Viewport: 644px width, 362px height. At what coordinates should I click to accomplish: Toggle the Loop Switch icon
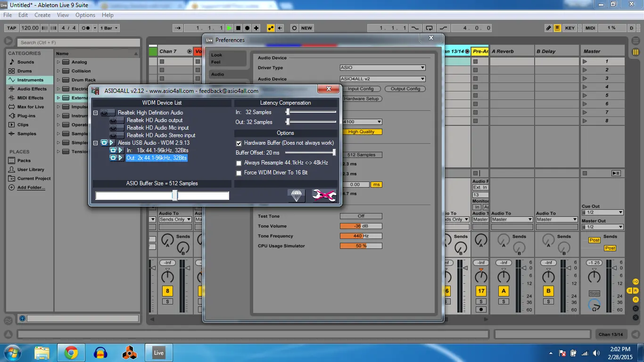coord(429,28)
